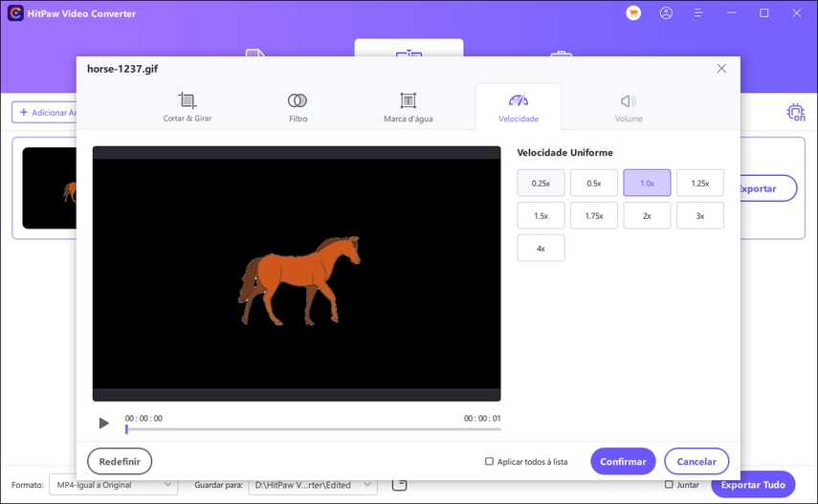Click the horse thumbnail in file list

click(x=50, y=187)
